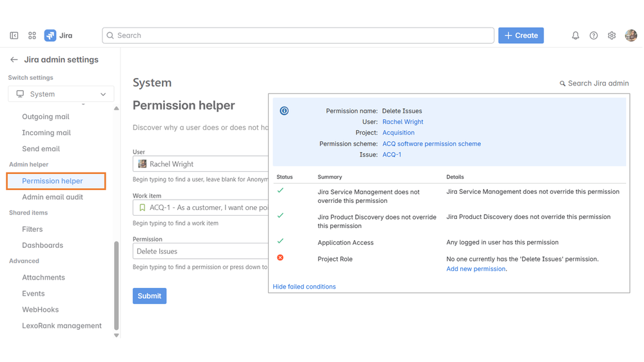Click the Add new permission link
The width and height of the screenshot is (644, 362).
(476, 269)
